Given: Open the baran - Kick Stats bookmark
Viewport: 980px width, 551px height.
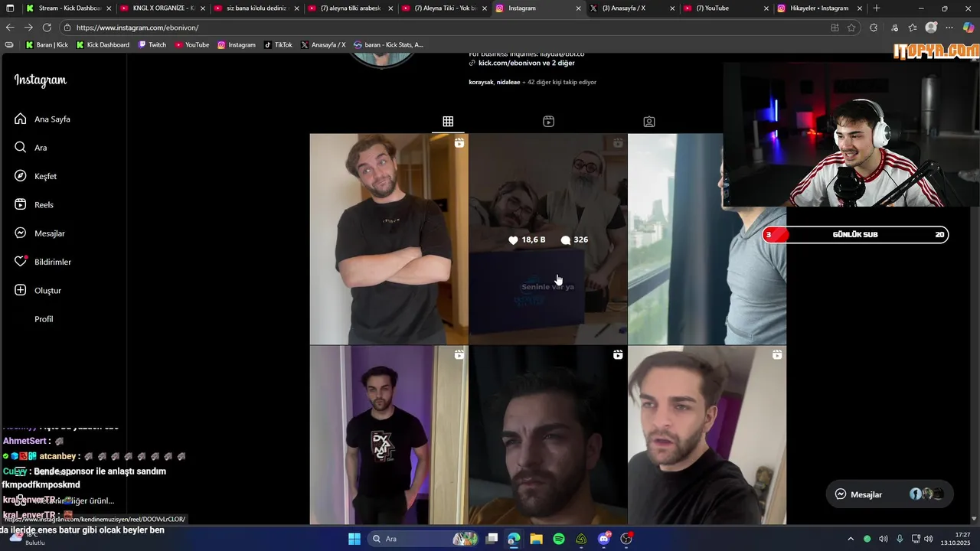Looking at the screenshot, I should (x=388, y=45).
